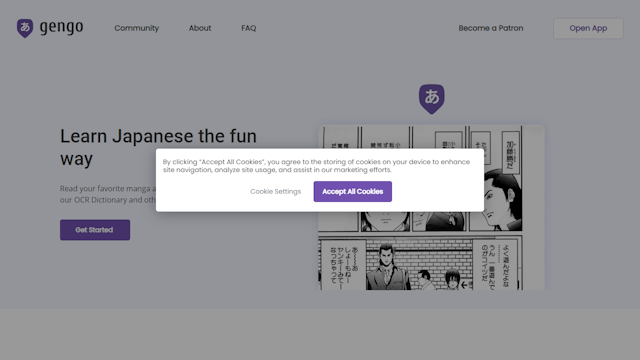Click the cookie consent description text

(x=316, y=166)
